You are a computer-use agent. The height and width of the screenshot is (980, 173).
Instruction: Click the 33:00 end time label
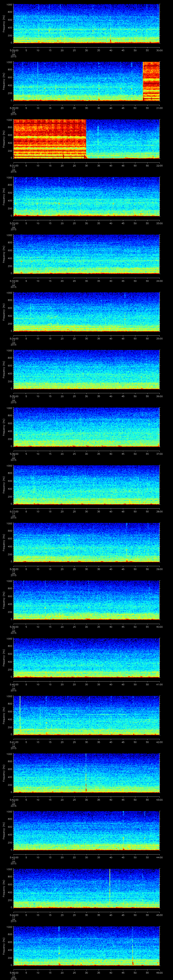(x=160, y=223)
